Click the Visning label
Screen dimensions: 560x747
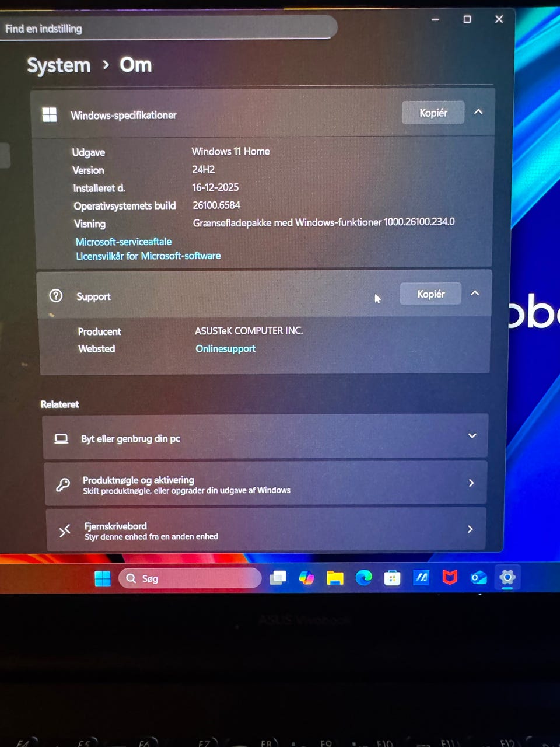90,224
